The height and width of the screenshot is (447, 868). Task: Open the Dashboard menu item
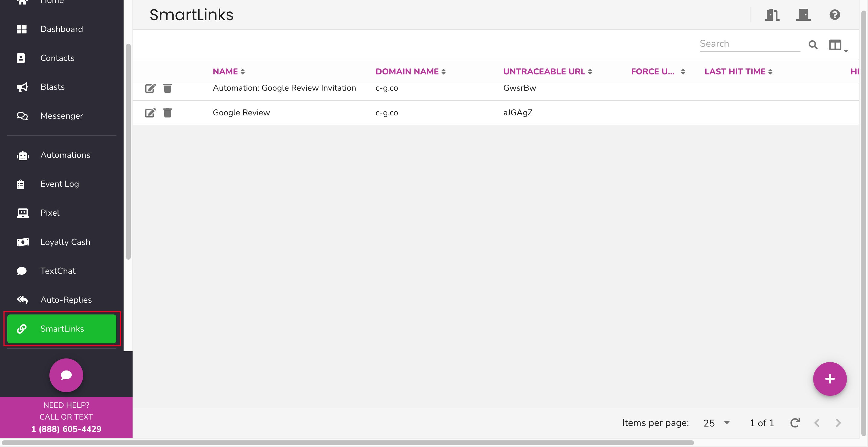point(62,29)
